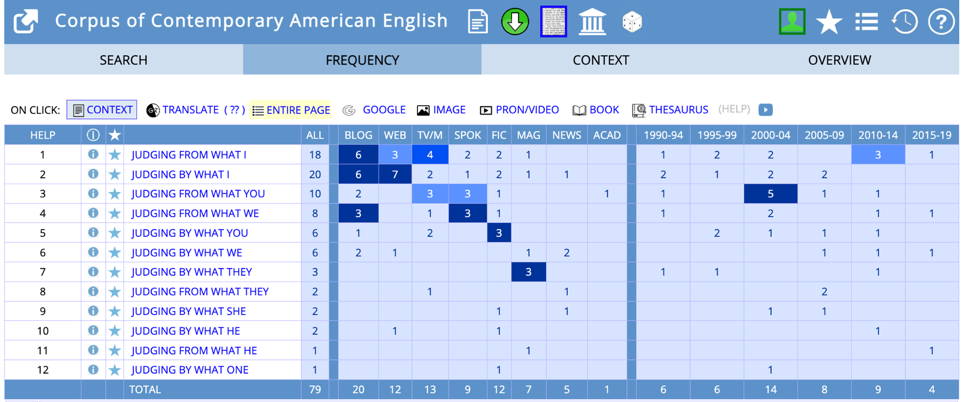Click info icon for JUDGING BY WHAT SHE

93,311
